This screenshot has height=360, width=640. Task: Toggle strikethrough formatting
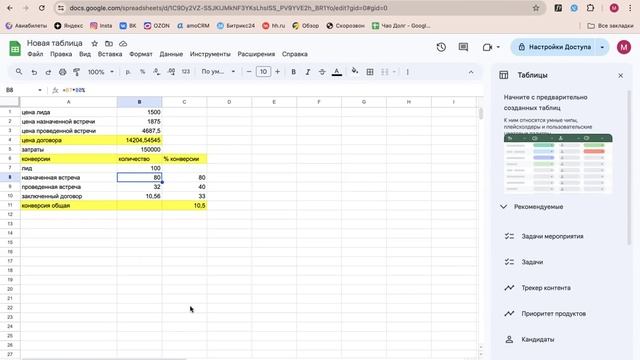click(322, 72)
